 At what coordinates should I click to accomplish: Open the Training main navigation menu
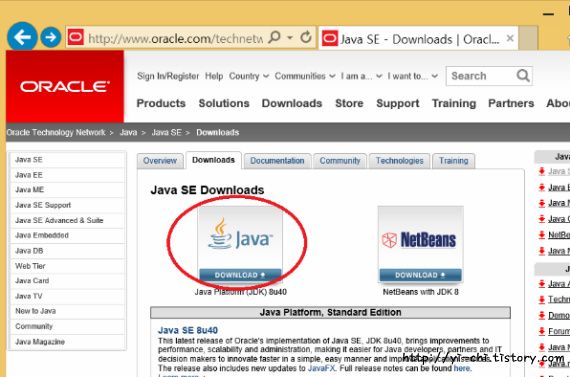(454, 104)
